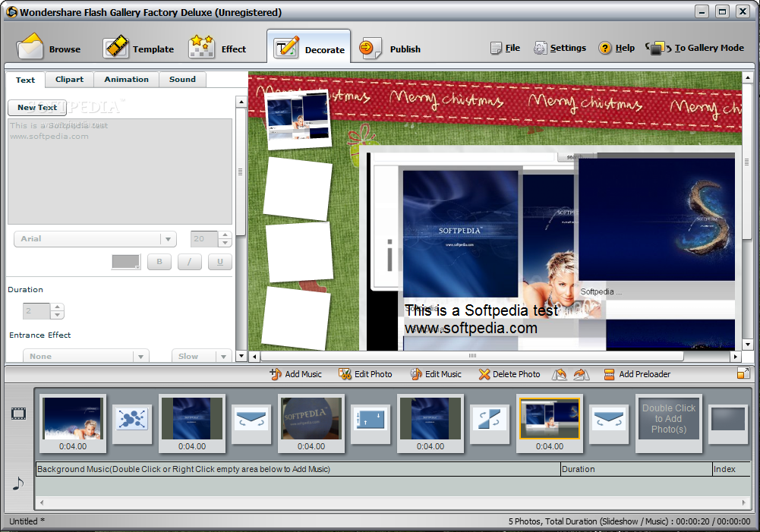Select the Softpedia test text overlay
The height and width of the screenshot is (532, 760).
point(482,319)
